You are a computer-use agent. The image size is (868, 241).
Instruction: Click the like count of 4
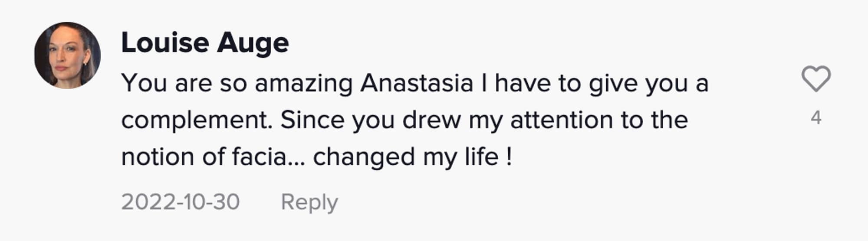pyautogui.click(x=816, y=118)
